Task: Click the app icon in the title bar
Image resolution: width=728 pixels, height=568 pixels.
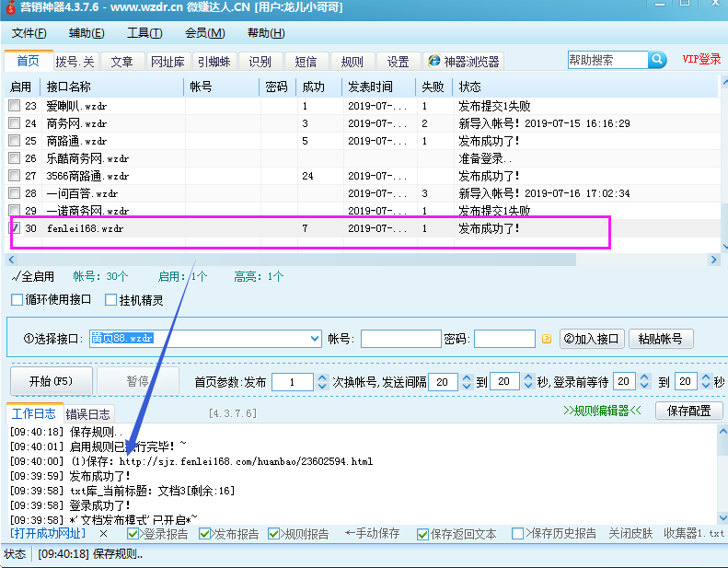Action: (9, 8)
